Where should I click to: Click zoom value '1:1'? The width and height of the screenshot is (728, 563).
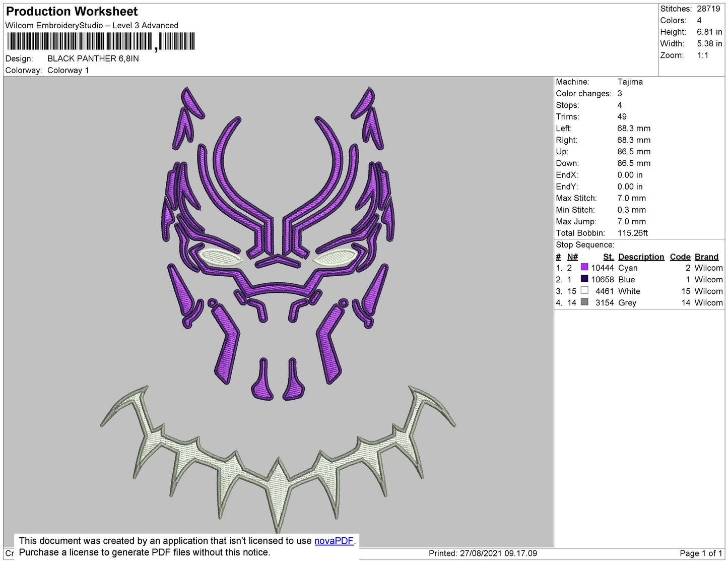[x=703, y=55]
